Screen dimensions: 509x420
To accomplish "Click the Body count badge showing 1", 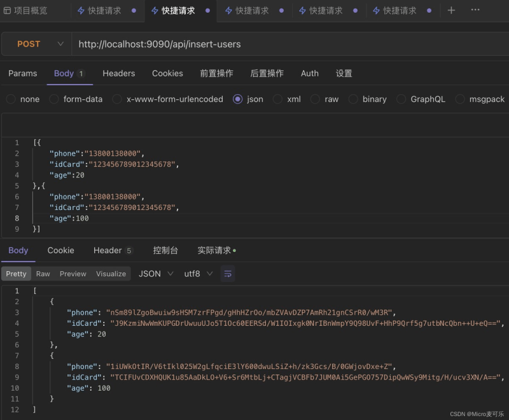I will (x=81, y=74).
